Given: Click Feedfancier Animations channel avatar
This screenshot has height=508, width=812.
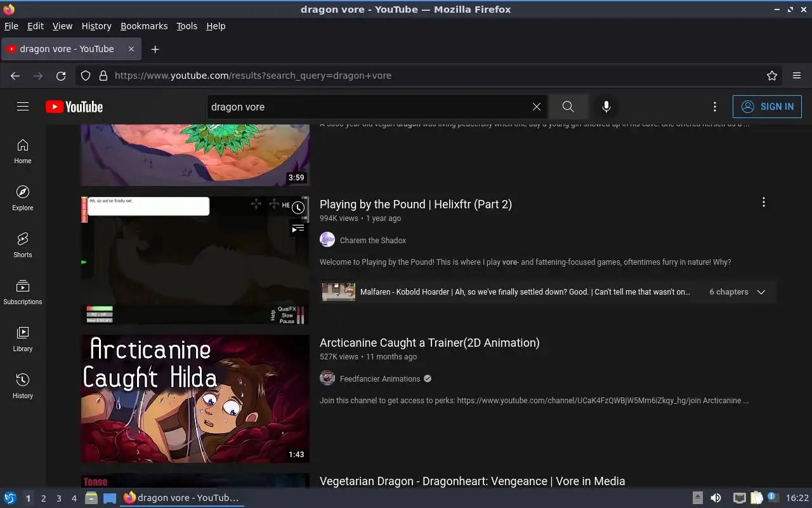Looking at the screenshot, I should (327, 378).
